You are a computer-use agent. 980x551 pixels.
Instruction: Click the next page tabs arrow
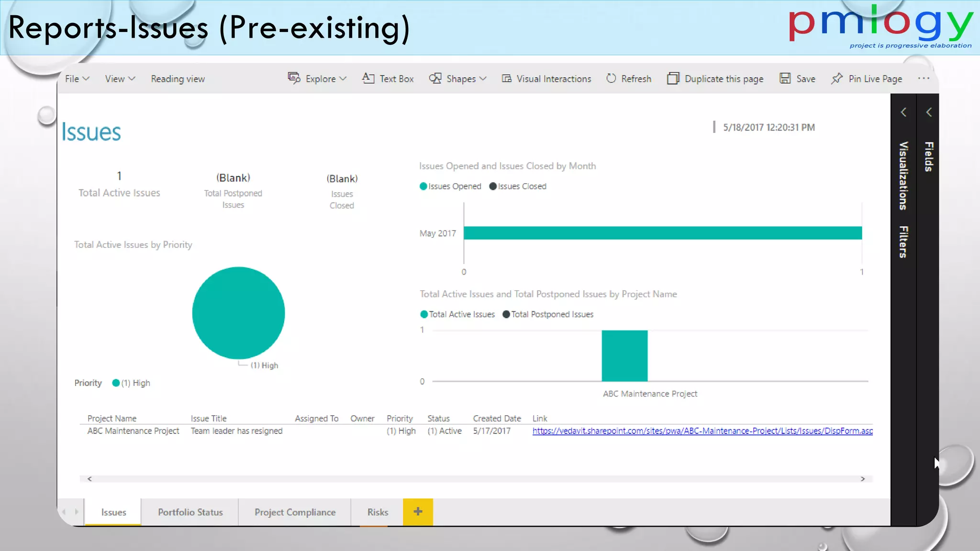click(x=77, y=512)
